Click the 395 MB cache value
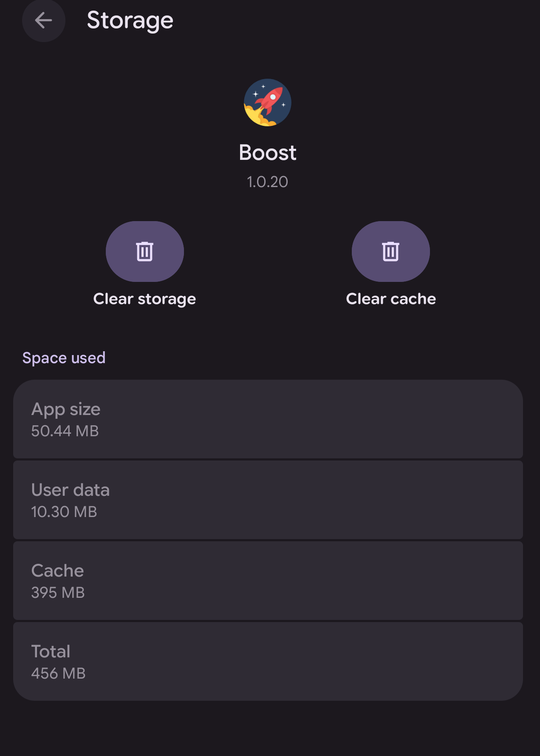Image resolution: width=540 pixels, height=756 pixels. coord(58,593)
